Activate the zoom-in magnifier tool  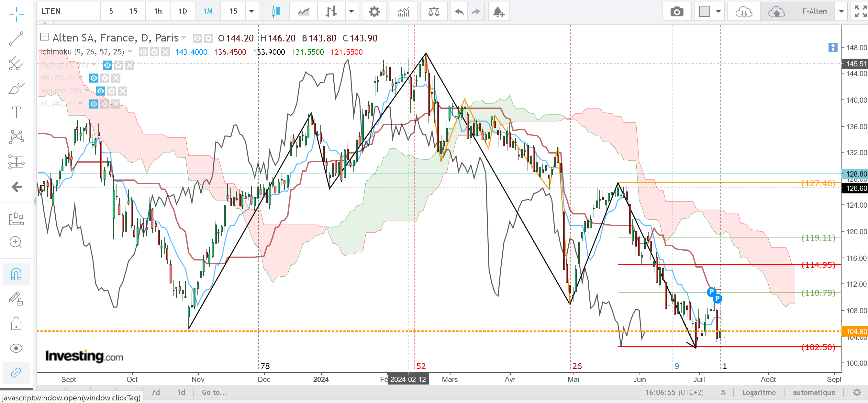16,242
